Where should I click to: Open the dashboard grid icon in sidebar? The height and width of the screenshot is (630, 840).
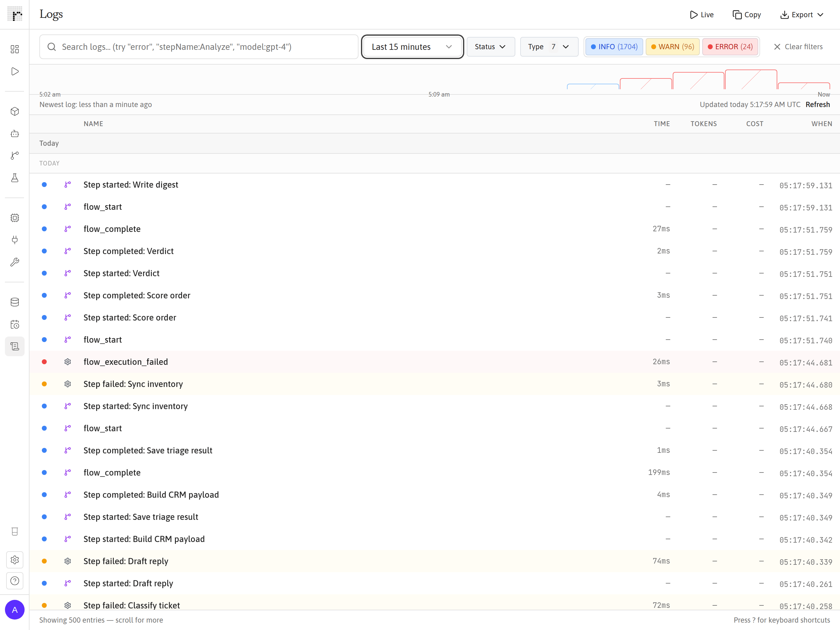coord(14,49)
